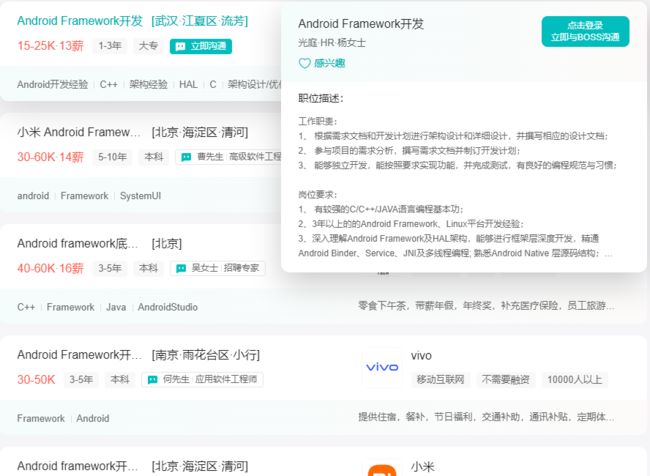The height and width of the screenshot is (476, 650).
Task: Click the SystemUI skill tag
Action: point(140,196)
